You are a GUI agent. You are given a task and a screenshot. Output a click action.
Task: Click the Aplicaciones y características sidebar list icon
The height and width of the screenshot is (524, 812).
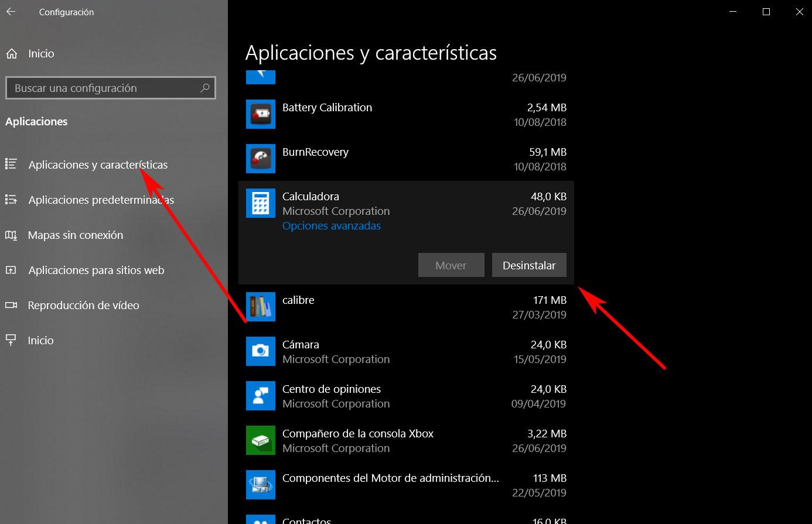(x=11, y=165)
